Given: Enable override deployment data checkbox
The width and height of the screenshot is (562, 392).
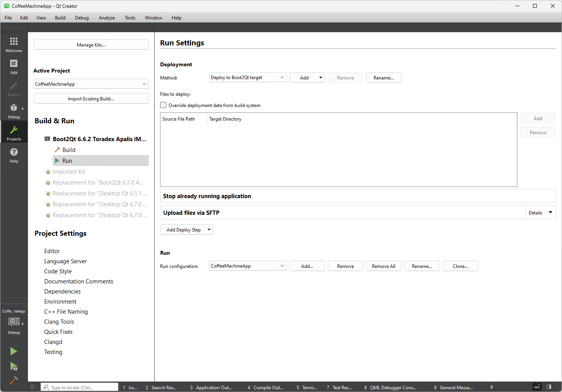Looking at the screenshot, I should [164, 105].
